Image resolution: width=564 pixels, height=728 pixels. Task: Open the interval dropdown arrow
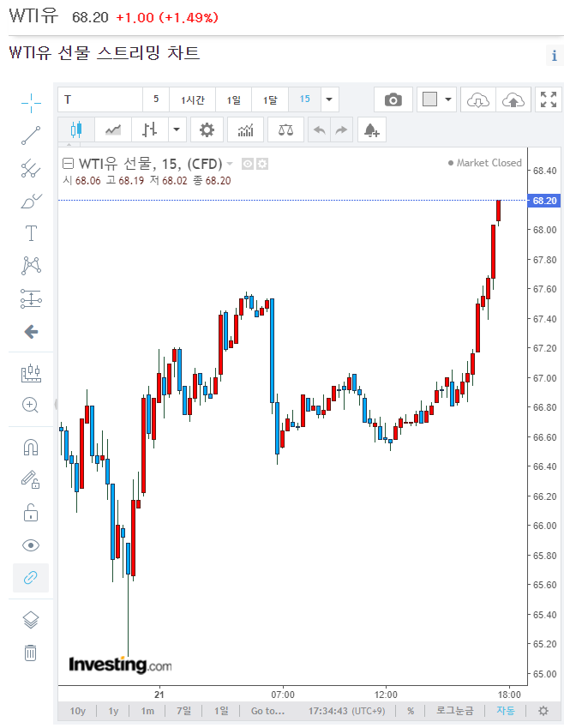coord(329,99)
